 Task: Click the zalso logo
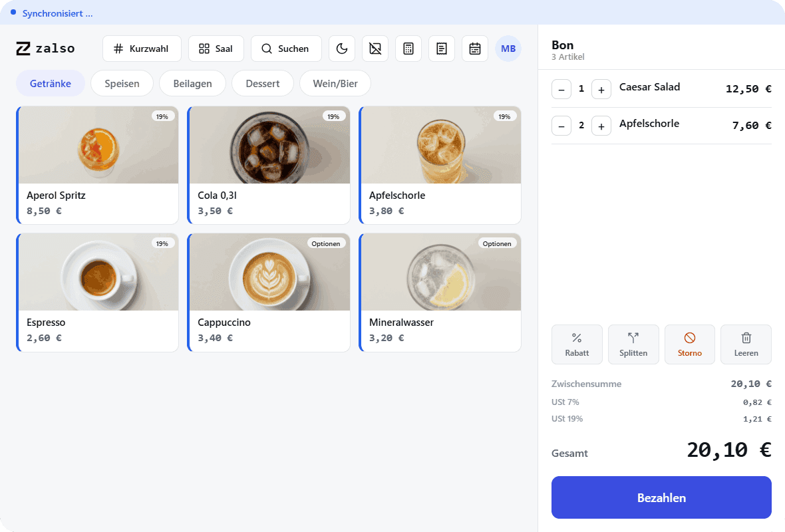click(x=45, y=49)
